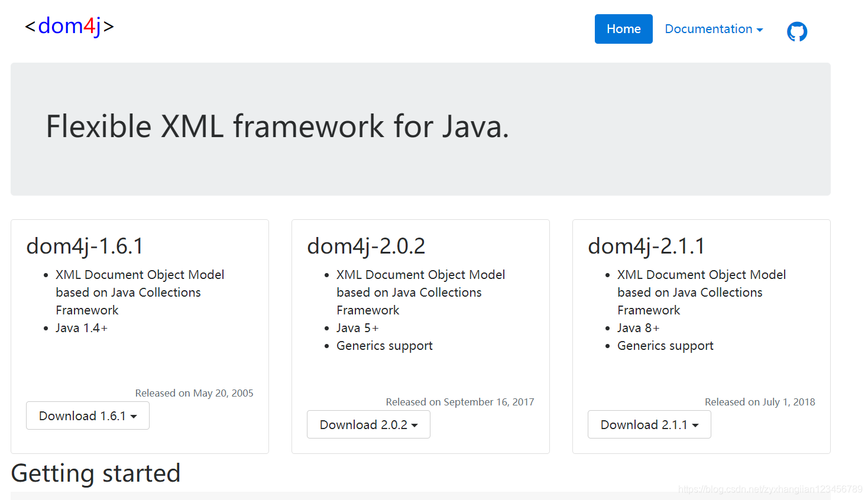Click the Getting started section heading
868x500 pixels.
tap(96, 473)
